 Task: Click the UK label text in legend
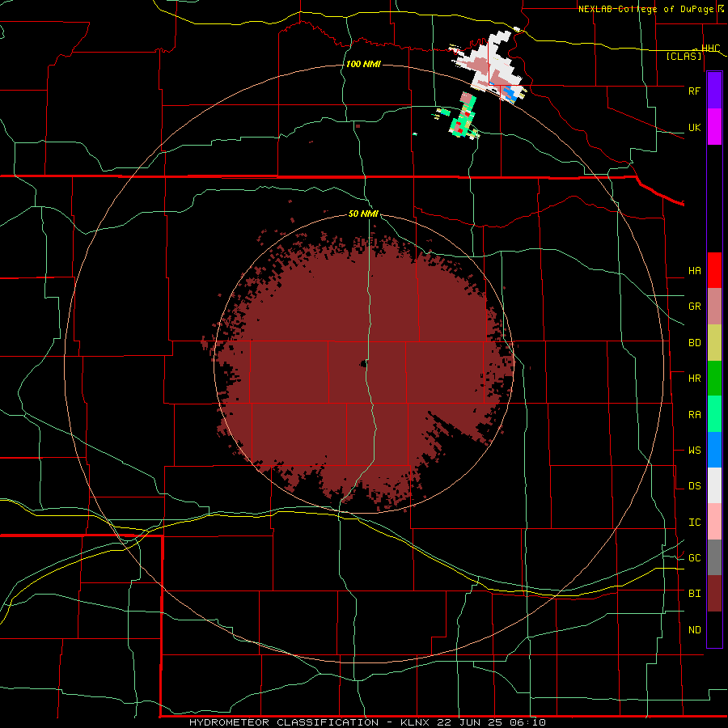(694, 127)
